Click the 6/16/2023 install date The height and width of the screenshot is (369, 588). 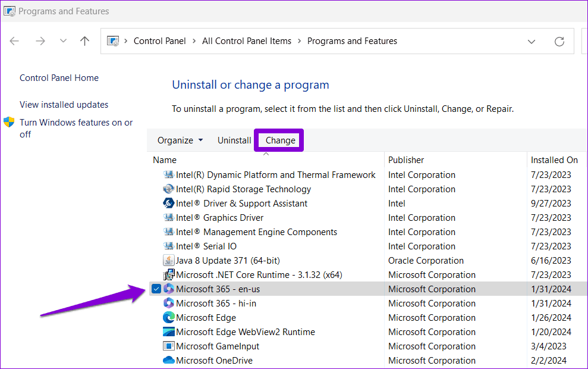point(551,261)
